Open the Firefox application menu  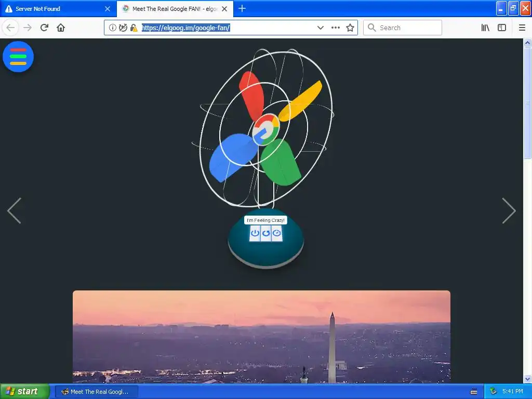pos(522,28)
